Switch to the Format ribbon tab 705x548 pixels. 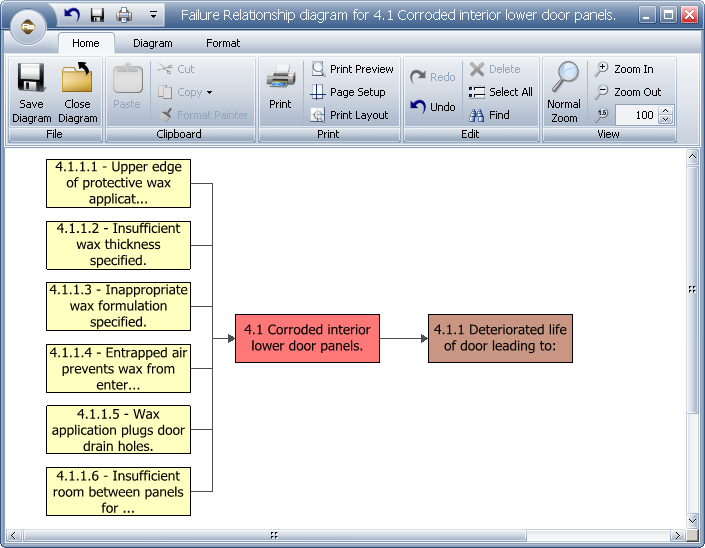click(x=223, y=43)
